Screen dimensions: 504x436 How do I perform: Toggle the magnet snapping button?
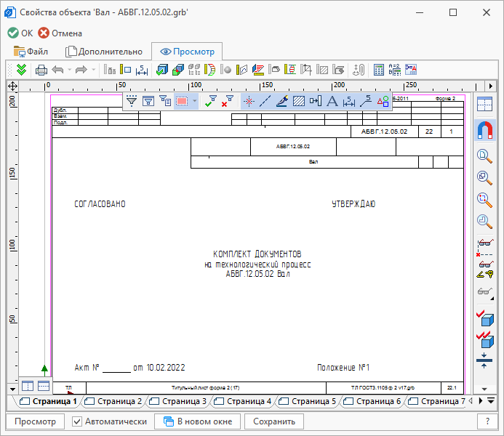tap(485, 130)
